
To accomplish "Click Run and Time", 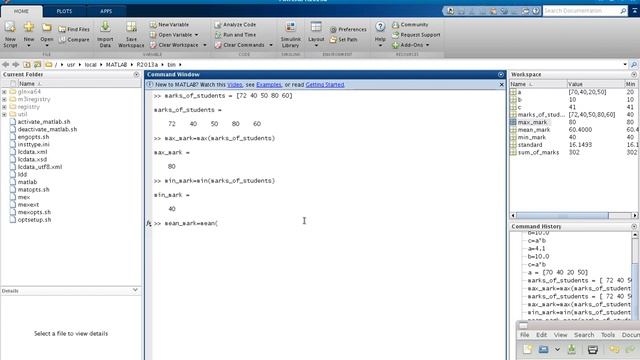I will [236, 35].
